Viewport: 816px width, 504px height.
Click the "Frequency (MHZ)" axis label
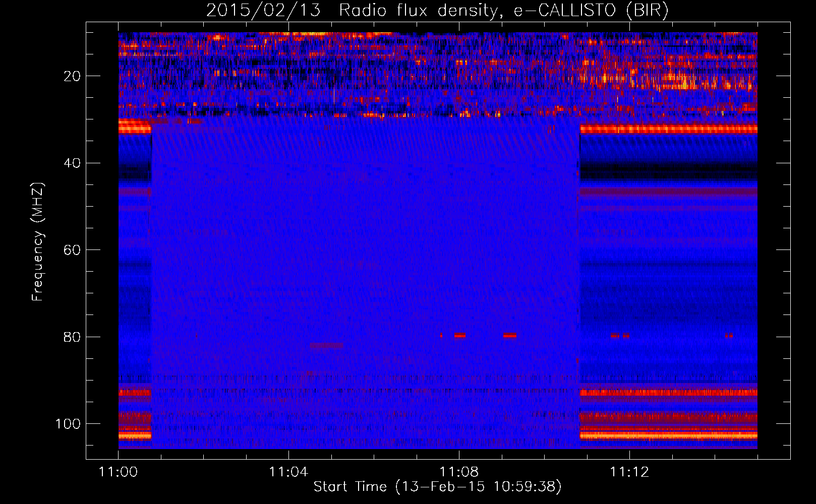point(38,241)
